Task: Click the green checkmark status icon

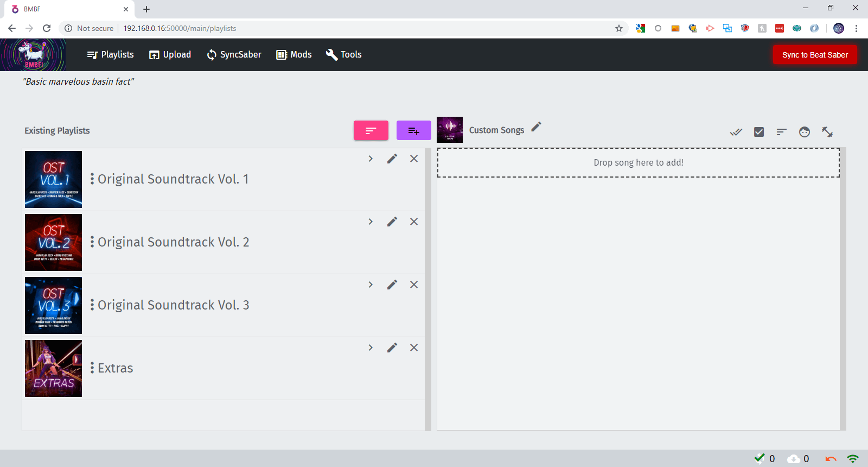Action: [x=759, y=458]
